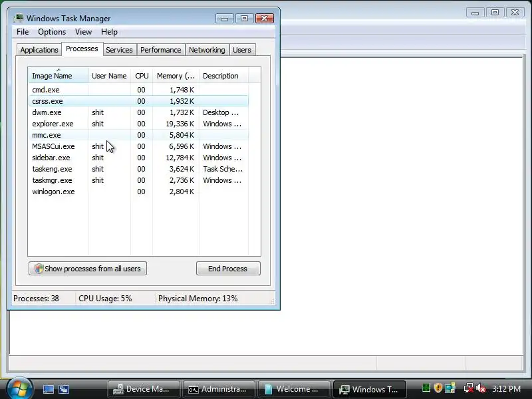The image size is (532, 399).
Task: Open the Performance tab
Action: 160,50
